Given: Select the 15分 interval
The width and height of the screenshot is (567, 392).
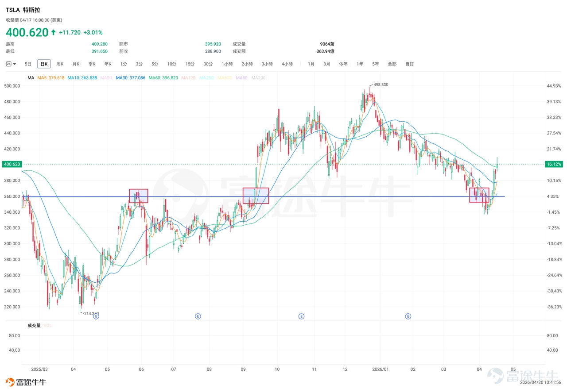Looking at the screenshot, I should [x=190, y=64].
